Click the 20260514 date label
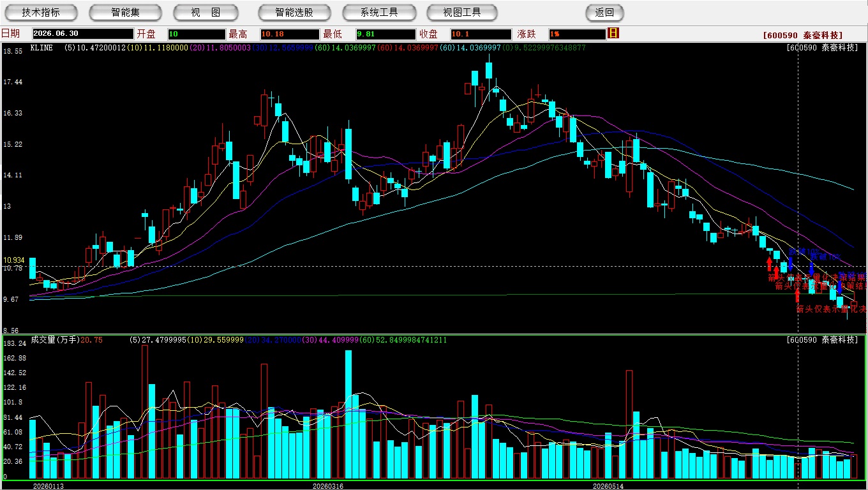The height and width of the screenshot is (490, 868). tap(608, 486)
